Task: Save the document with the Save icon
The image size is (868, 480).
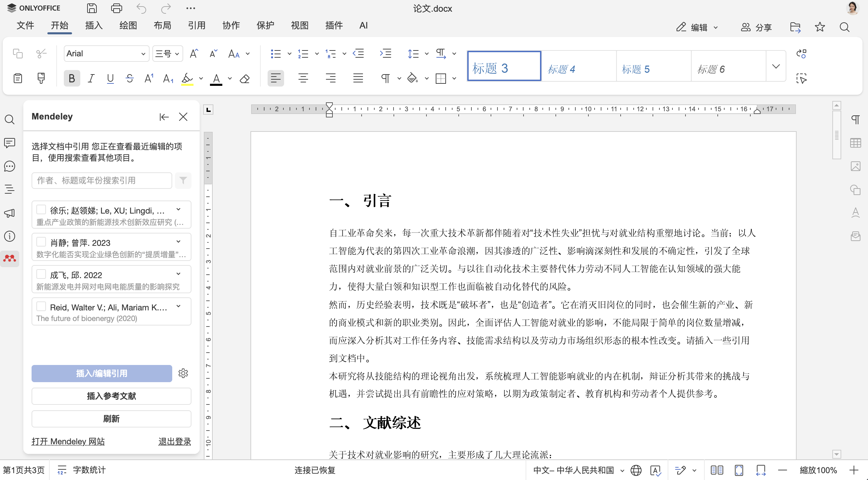Action: (92, 8)
